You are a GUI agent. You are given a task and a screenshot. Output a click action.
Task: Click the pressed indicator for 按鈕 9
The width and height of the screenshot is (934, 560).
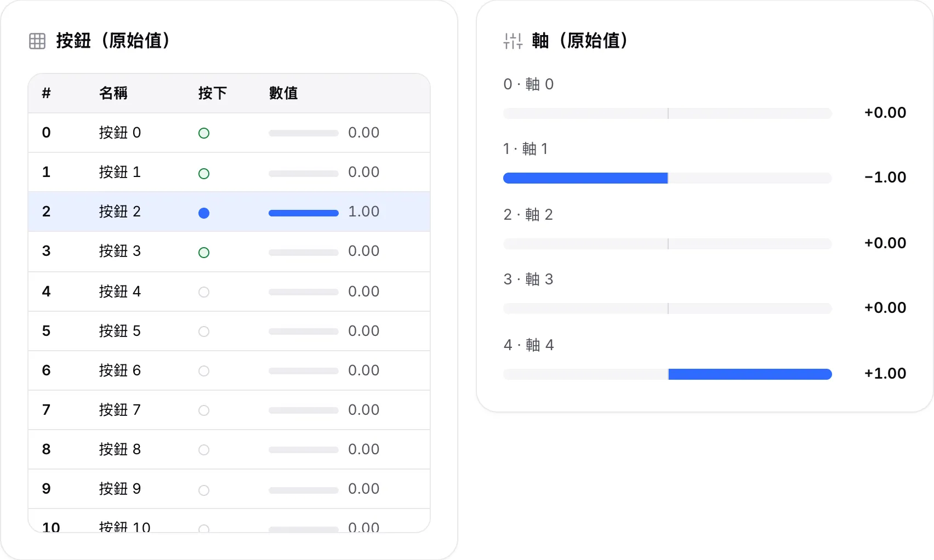[x=204, y=490]
